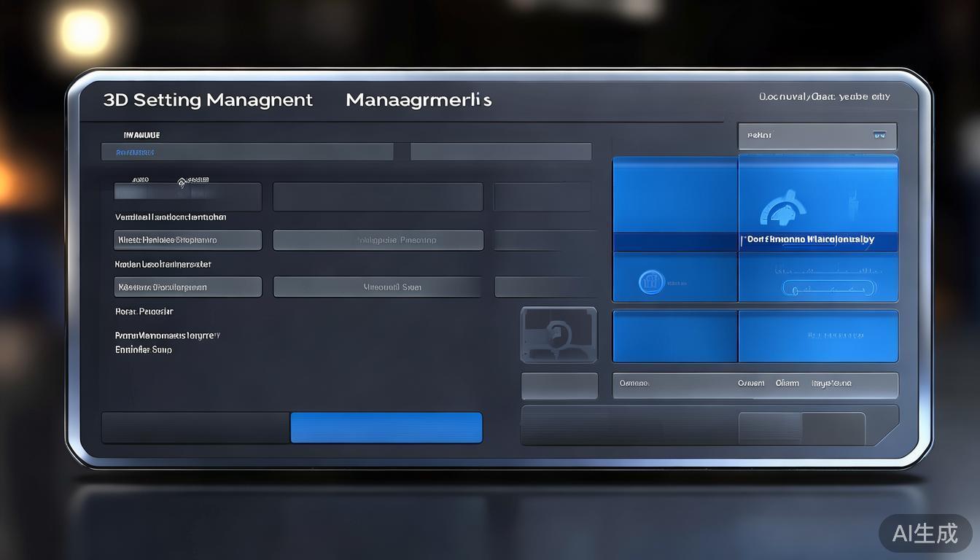Expand the 'Kestare' combo box on the left
The height and width of the screenshot is (560, 980).
pos(187,287)
